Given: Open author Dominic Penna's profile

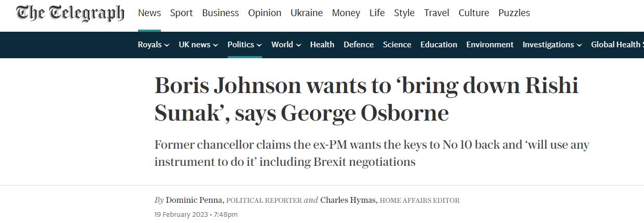Looking at the screenshot, I should 195,200.
